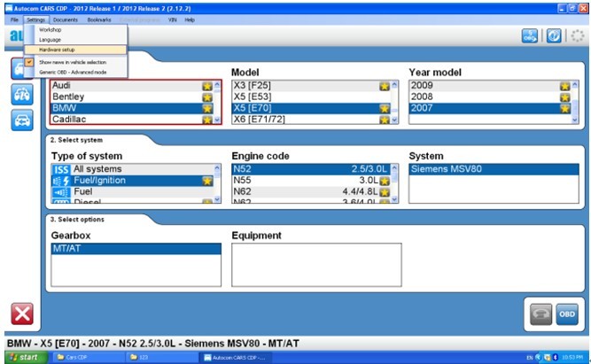591x364 pixels.
Task: Select year model 2009
Action: (x=490, y=86)
